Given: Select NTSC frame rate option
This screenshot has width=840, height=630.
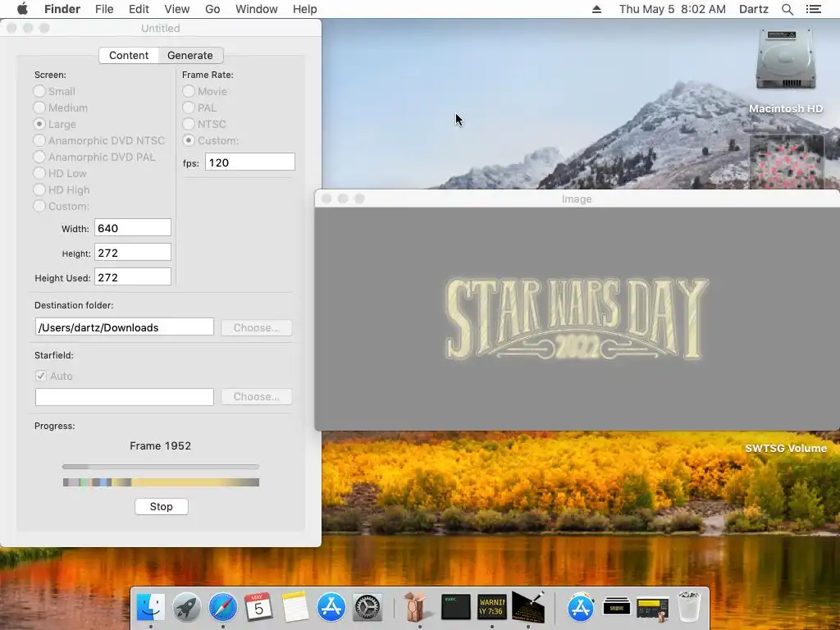Looking at the screenshot, I should [189, 124].
